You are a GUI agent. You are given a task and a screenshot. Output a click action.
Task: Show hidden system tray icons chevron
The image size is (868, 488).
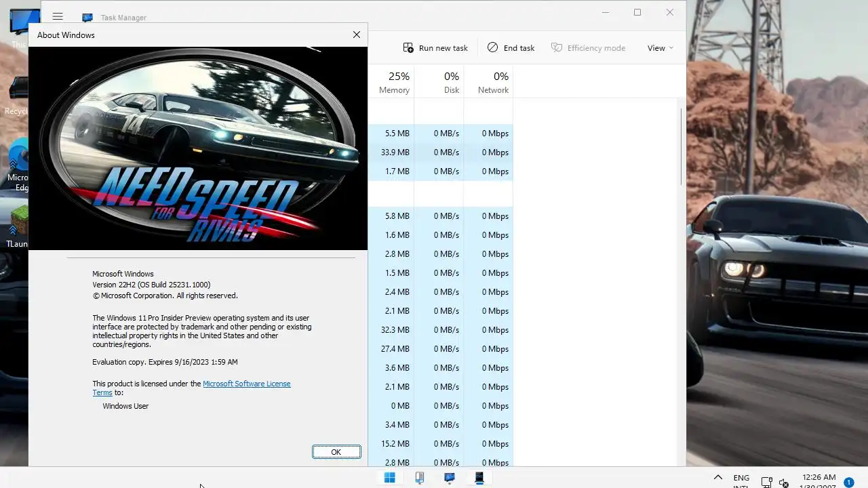click(718, 478)
